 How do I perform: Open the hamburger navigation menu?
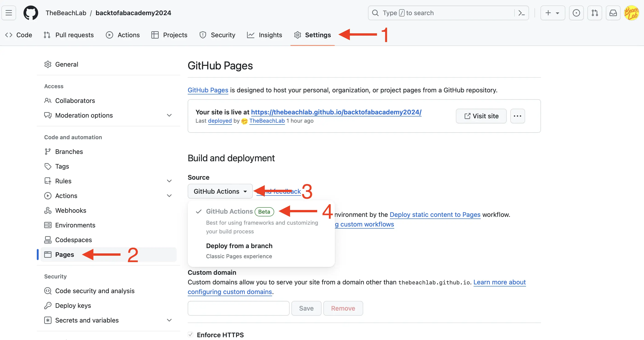(9, 13)
